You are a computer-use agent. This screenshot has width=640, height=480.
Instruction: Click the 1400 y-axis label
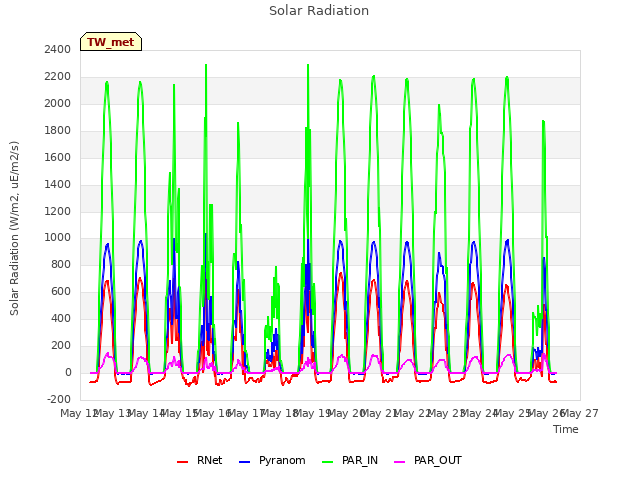tap(58, 184)
